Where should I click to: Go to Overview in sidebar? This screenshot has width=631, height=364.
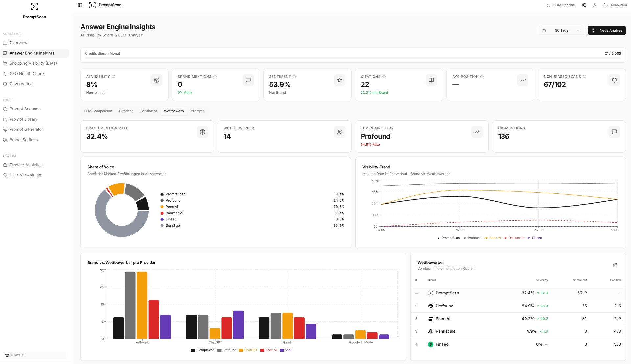[x=35, y=43]
